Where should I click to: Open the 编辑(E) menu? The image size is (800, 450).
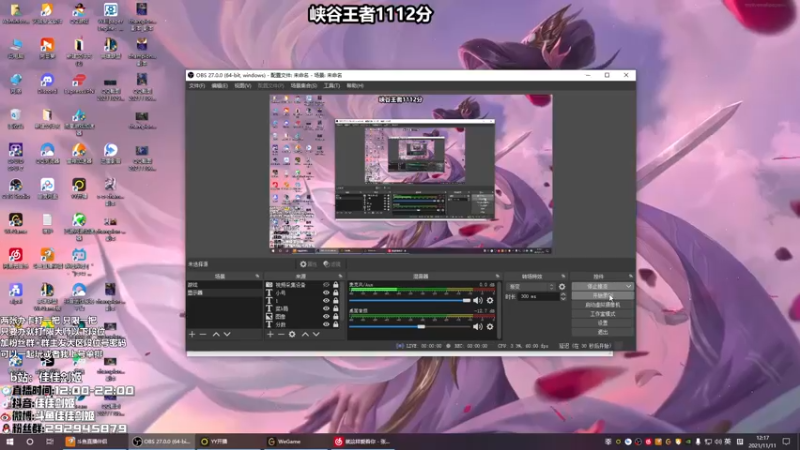coord(219,86)
